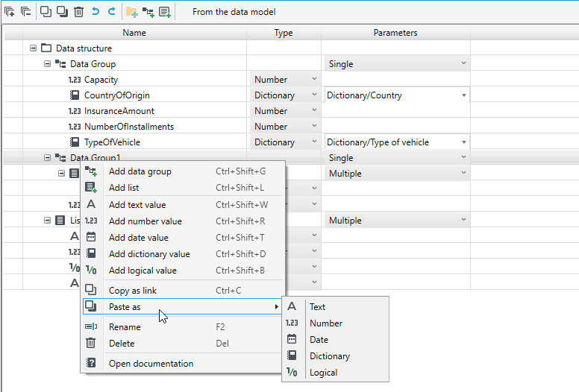
Task: Click the calendar icon for Add date value
Action: 91,237
